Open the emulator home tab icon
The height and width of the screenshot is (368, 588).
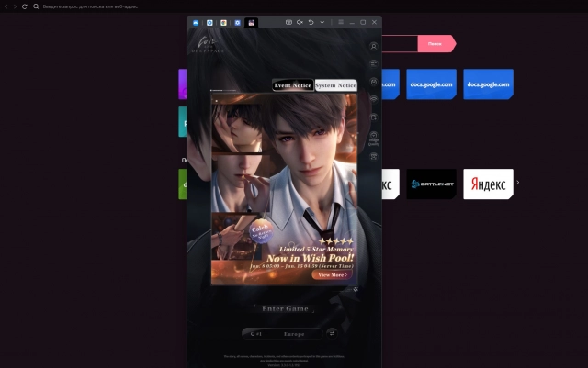[x=196, y=23]
